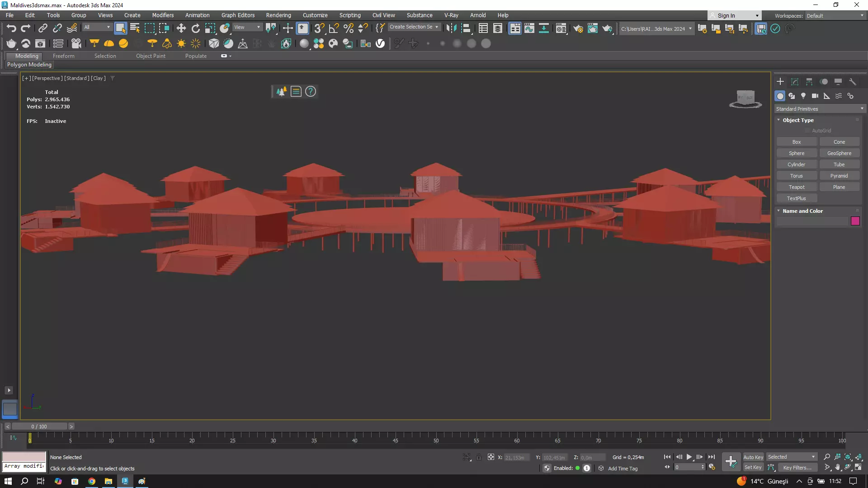
Task: Select the Select and Move tool
Action: [x=181, y=28]
